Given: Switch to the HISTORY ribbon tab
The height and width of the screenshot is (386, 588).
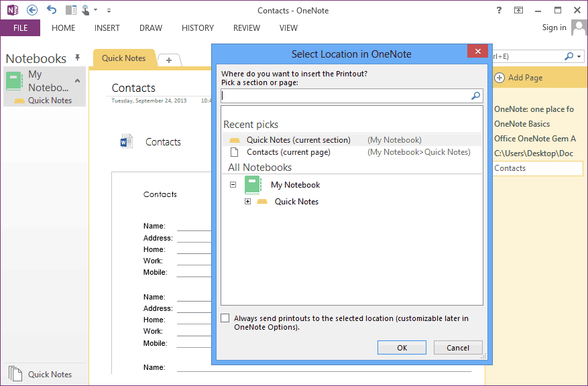Looking at the screenshot, I should click(x=198, y=28).
